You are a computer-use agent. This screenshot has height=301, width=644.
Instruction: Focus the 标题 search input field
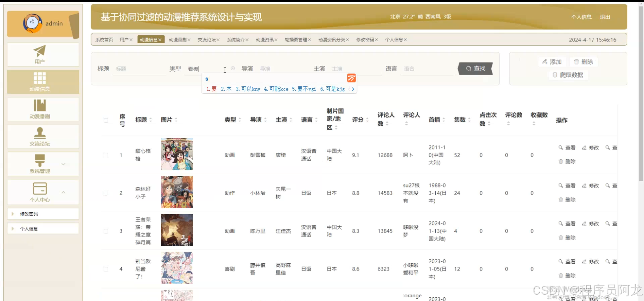[139, 69]
